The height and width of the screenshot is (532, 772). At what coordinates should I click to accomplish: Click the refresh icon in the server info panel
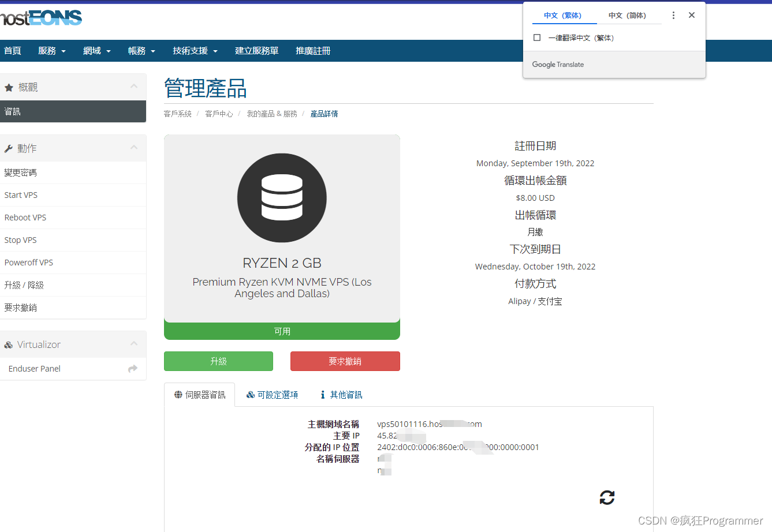(607, 497)
